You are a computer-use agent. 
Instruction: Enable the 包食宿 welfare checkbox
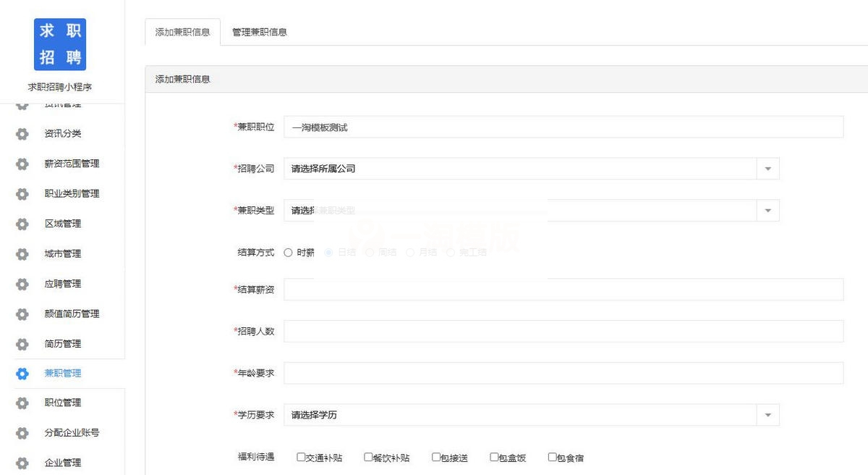click(551, 457)
